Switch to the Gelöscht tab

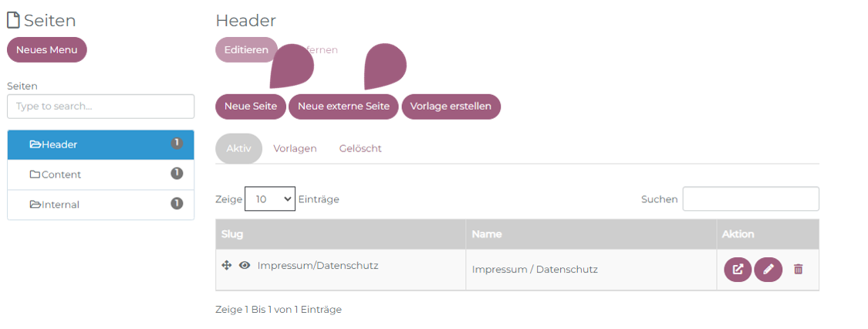pyautogui.click(x=360, y=148)
